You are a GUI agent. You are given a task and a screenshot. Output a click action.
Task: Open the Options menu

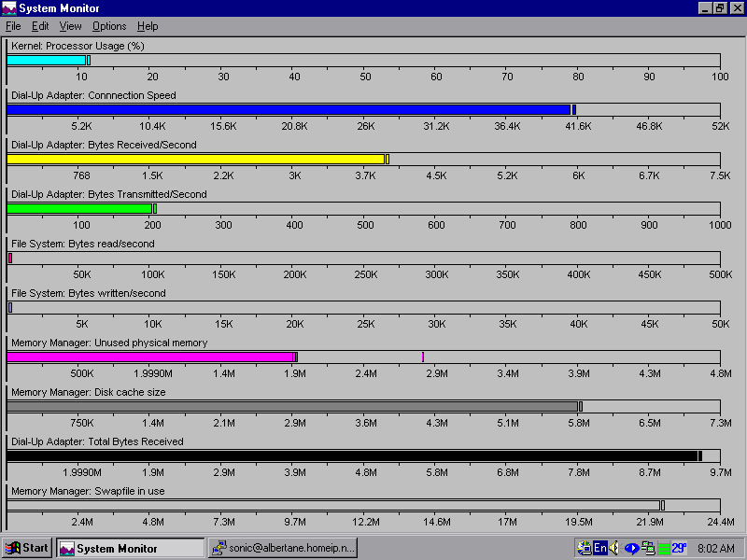(x=109, y=26)
